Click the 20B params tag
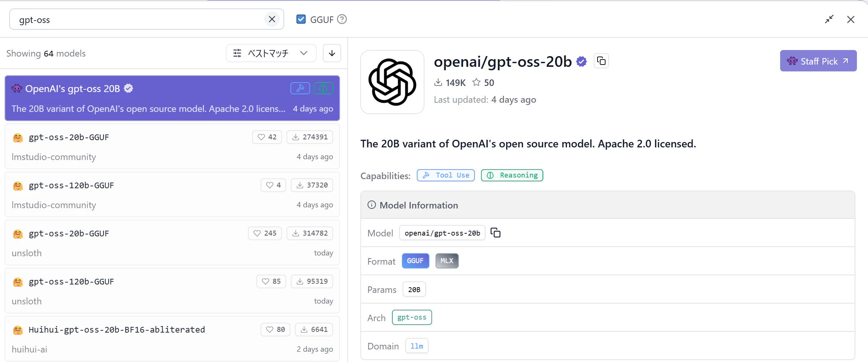Image resolution: width=868 pixels, height=362 pixels. tap(414, 289)
